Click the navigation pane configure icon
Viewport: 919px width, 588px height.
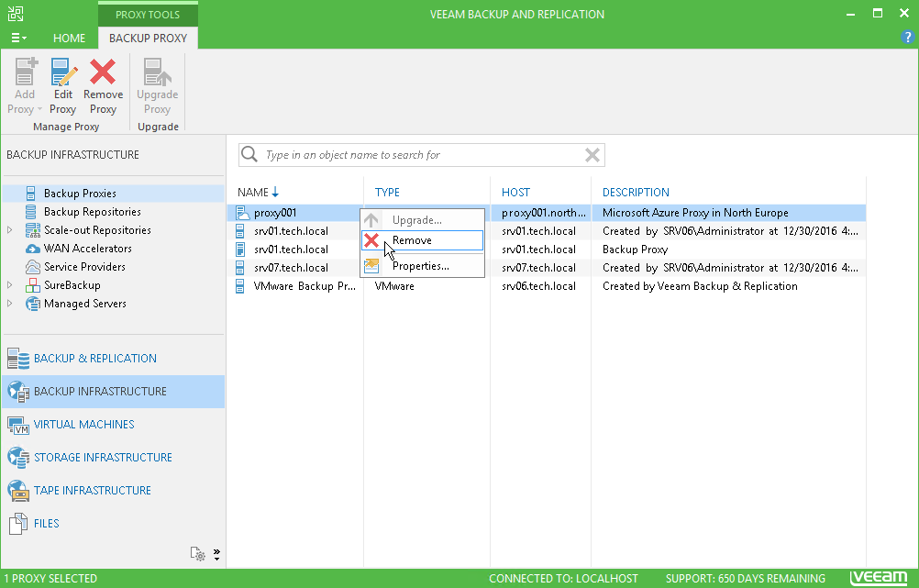(197, 554)
